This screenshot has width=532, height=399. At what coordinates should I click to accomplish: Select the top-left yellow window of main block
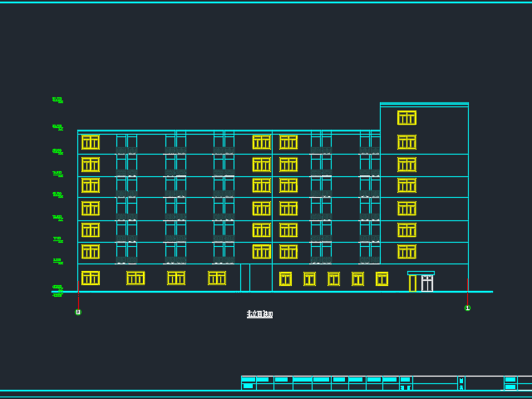click(x=91, y=142)
